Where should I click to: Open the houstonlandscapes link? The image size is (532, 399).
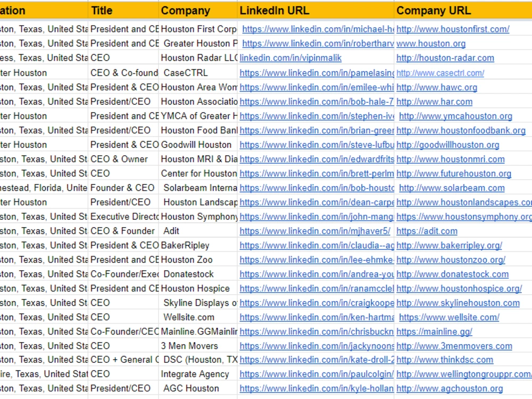464,202
